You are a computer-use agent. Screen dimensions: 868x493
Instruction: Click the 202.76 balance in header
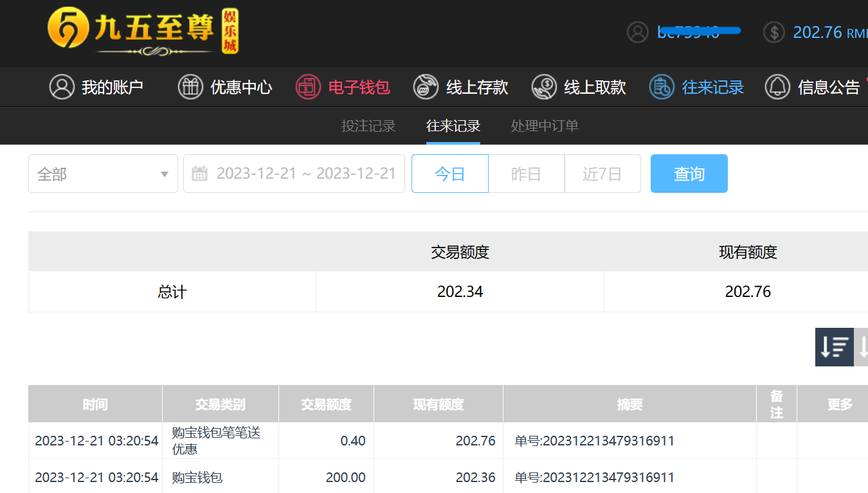[x=817, y=32]
